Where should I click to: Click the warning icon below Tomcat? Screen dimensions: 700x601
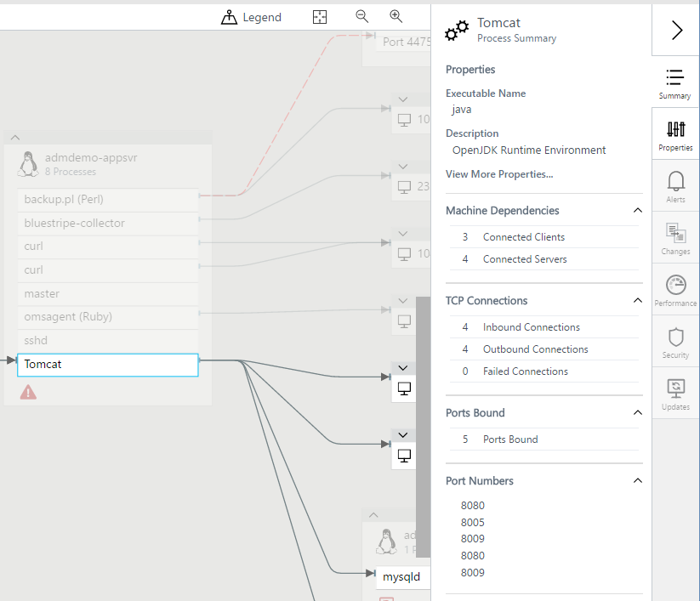click(x=28, y=393)
